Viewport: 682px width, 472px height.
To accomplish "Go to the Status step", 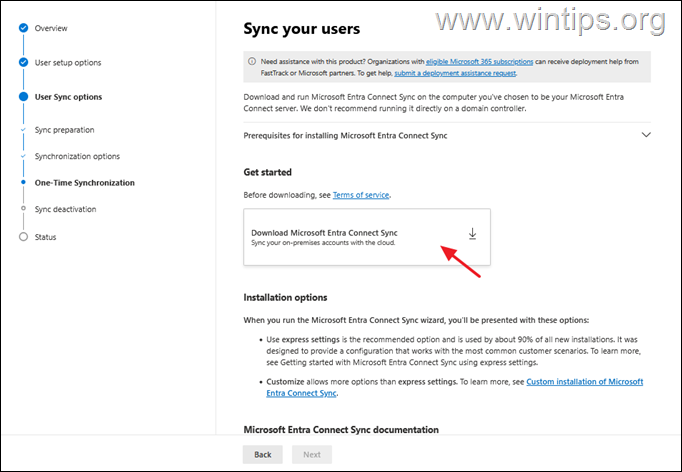I will click(45, 237).
